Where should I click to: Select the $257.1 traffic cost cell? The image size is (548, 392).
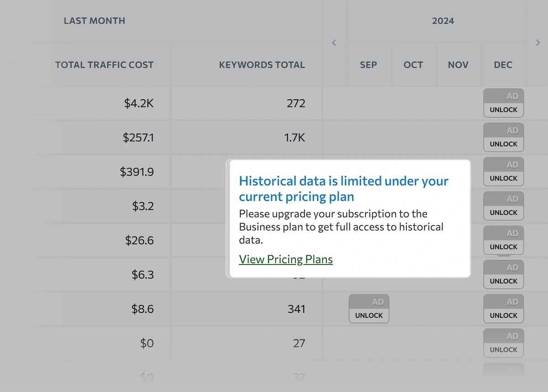138,138
